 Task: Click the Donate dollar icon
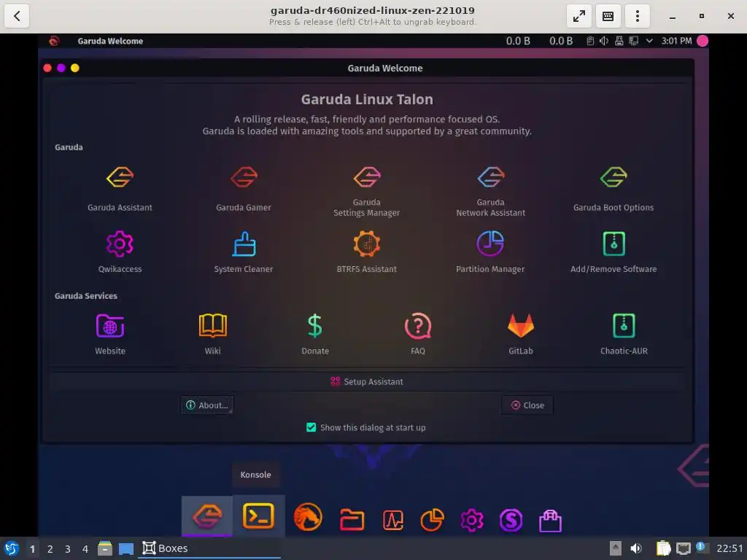click(315, 326)
